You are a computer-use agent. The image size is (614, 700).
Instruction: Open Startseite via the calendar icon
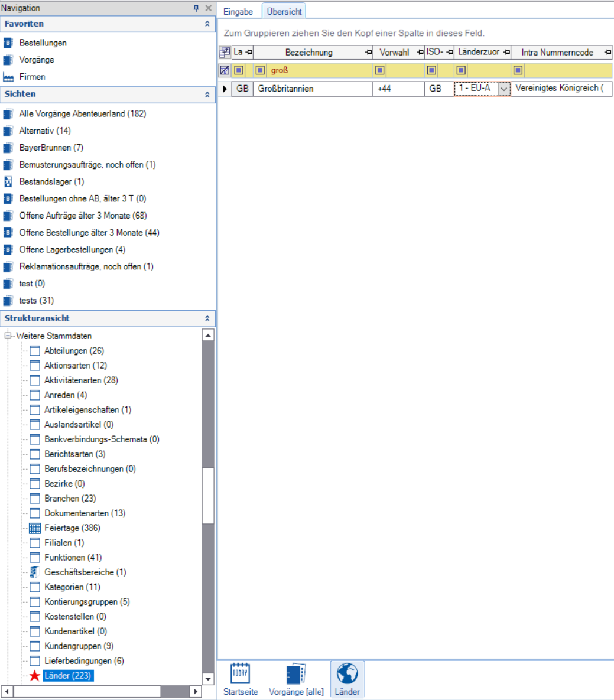point(240,673)
